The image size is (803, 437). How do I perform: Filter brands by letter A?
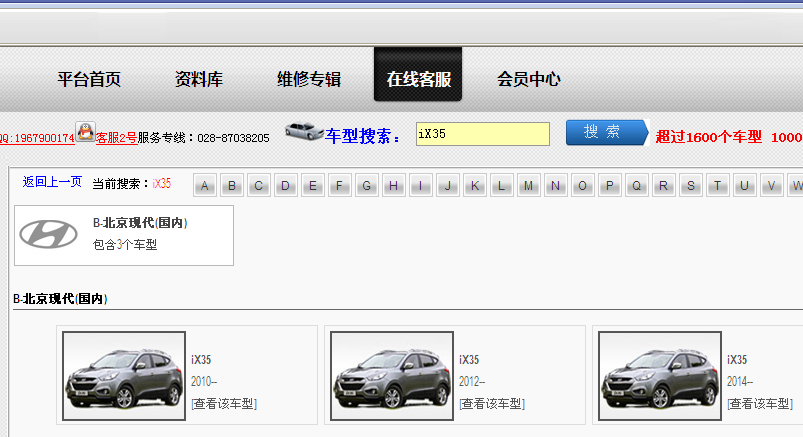205,185
